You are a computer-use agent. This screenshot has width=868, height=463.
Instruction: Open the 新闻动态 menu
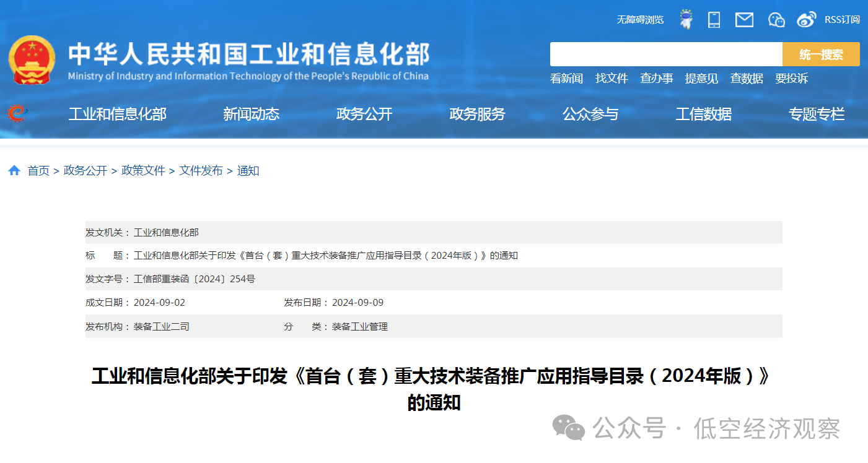(251, 114)
